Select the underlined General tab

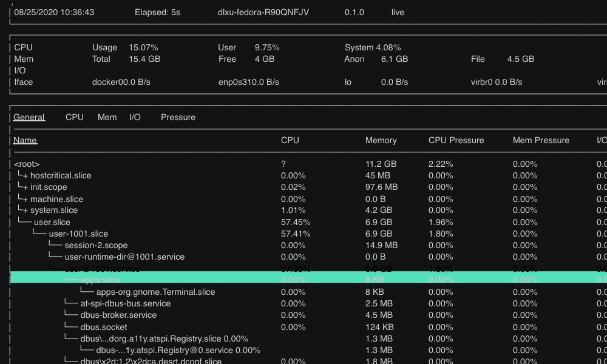click(x=29, y=117)
